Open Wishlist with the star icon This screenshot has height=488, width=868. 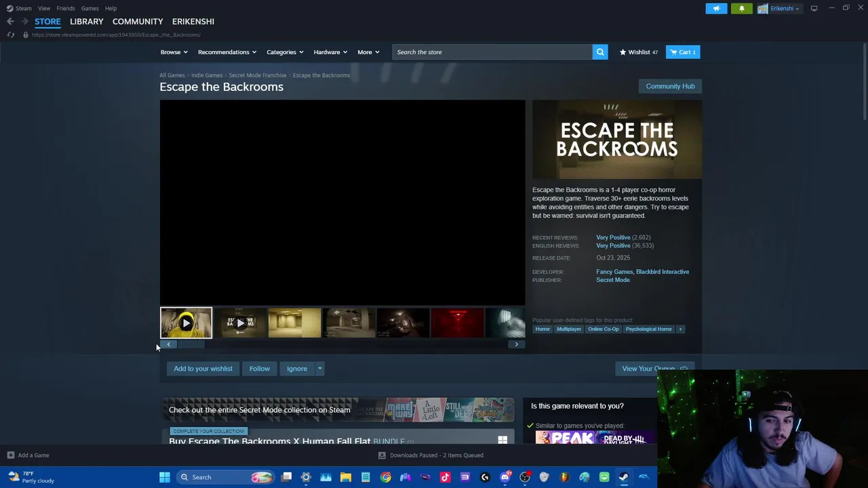coord(638,52)
